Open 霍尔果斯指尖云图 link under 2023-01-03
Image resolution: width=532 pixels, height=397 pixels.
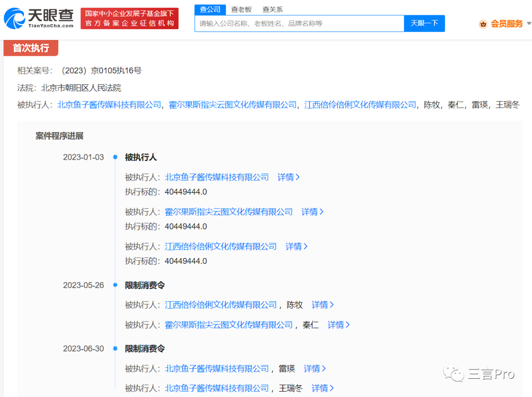point(229,212)
